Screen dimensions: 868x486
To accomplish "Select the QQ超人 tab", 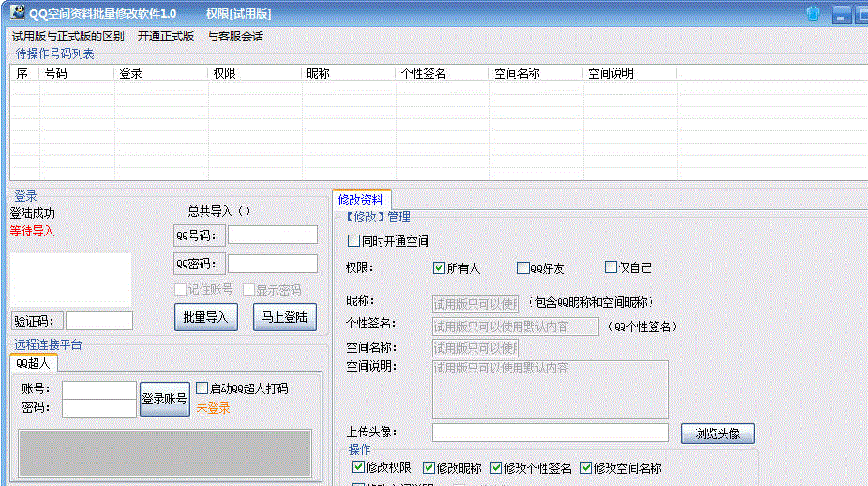I will 33,363.
